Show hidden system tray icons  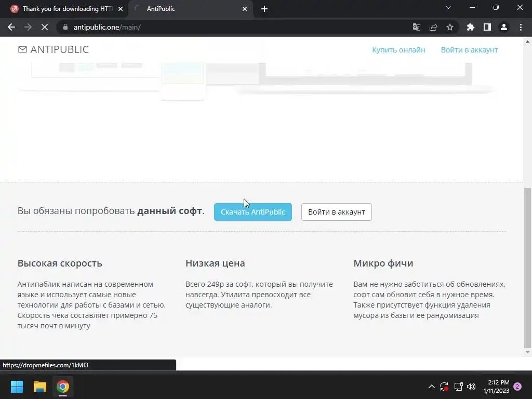(432, 387)
